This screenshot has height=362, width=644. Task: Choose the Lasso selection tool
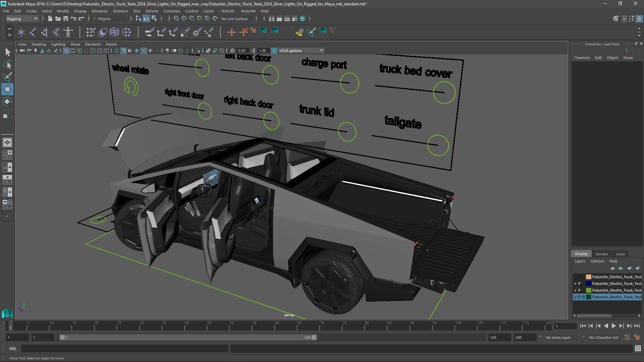(7, 64)
